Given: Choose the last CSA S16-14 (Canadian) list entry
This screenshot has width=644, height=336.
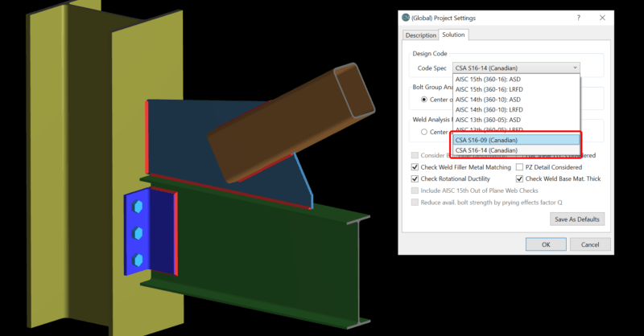Looking at the screenshot, I should tap(486, 150).
